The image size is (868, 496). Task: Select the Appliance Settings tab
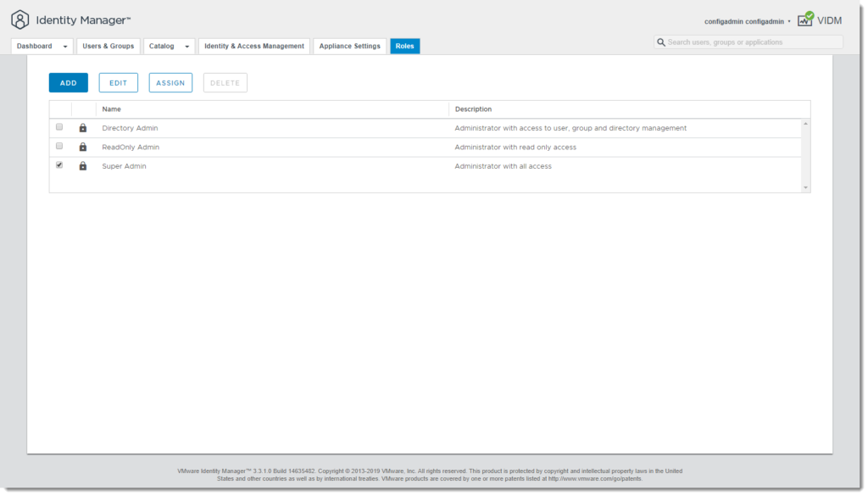350,46
